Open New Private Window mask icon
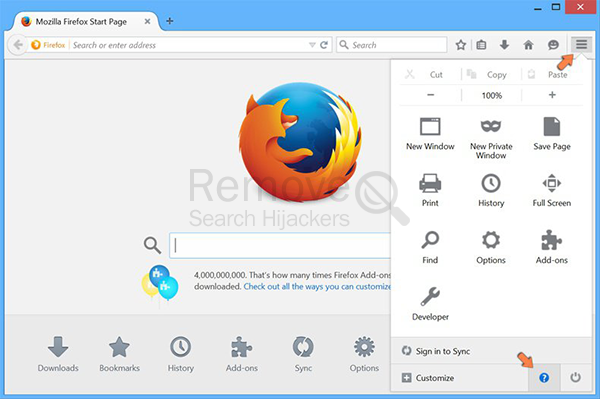The height and width of the screenshot is (399, 600). pyautogui.click(x=491, y=138)
